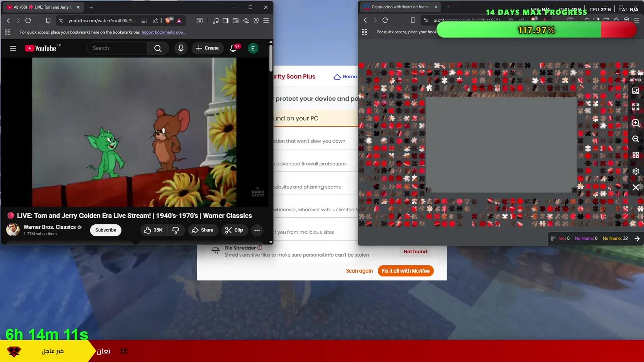Screen dimensions: 644x362
Task: Click Scan again in McAfee
Action: [359, 271]
